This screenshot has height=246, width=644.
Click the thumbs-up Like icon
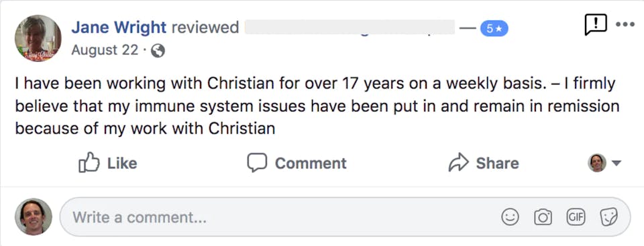coord(89,162)
